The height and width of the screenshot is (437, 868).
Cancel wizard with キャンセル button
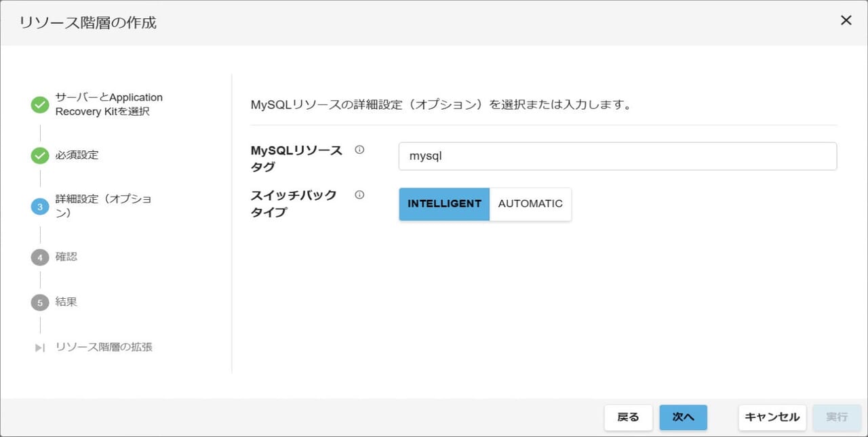(772, 417)
